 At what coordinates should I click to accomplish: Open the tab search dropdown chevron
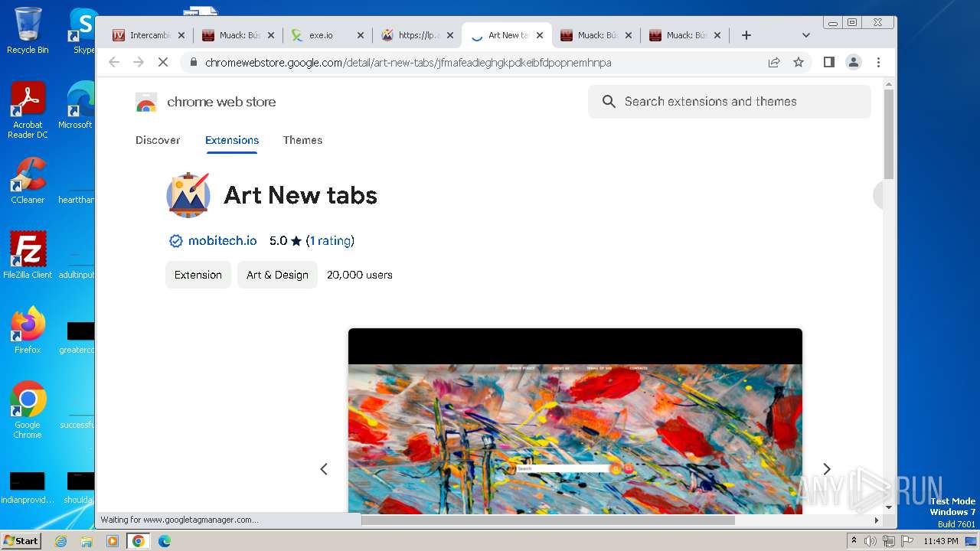805,35
